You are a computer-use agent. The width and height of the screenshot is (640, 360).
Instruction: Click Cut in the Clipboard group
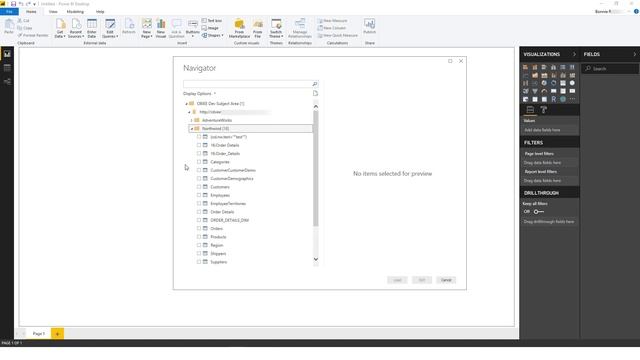pos(23,20)
